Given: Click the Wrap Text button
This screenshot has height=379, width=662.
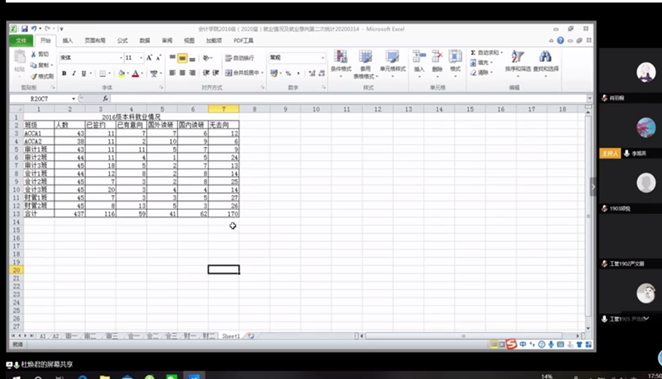Looking at the screenshot, I should pyautogui.click(x=239, y=58).
